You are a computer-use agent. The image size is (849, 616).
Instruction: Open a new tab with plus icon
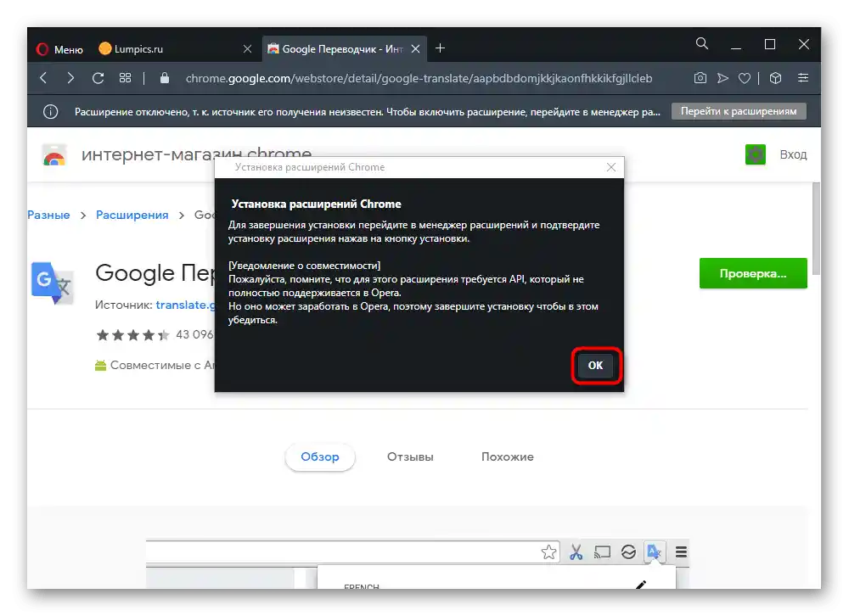tap(440, 48)
